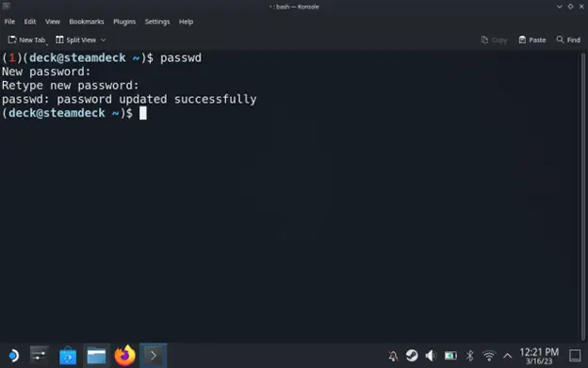The width and height of the screenshot is (588, 368).
Task: Click the 'Retype new password:' line
Action: pos(70,86)
